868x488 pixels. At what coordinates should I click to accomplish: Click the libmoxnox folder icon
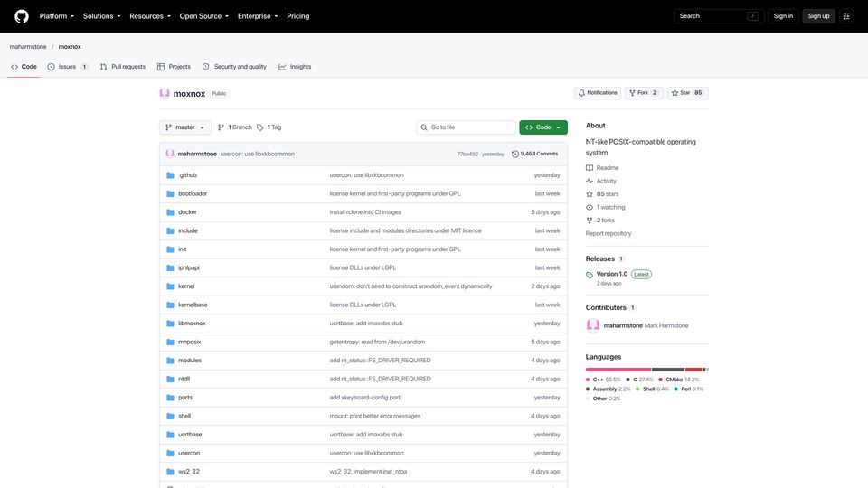tap(171, 324)
